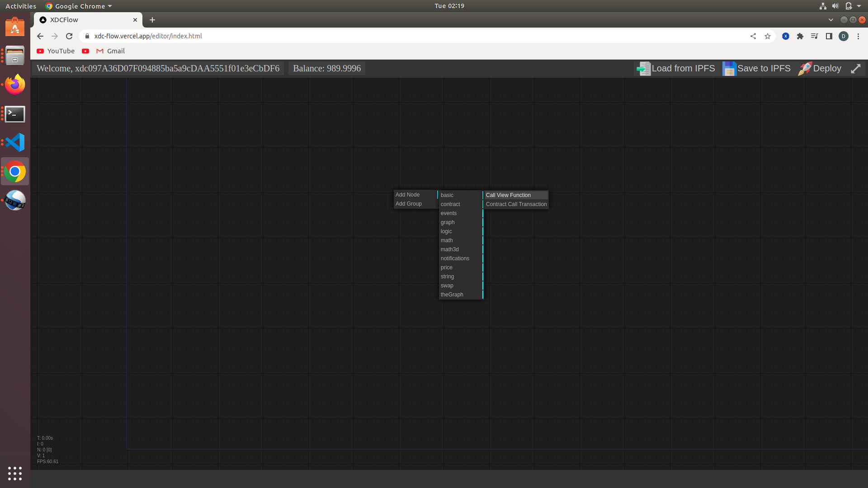Choose Contract Call Transaction entry
The image size is (868, 488).
click(x=516, y=204)
